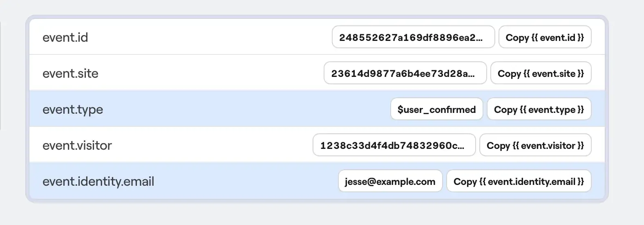Copy the event.identity.email template variable
The height and width of the screenshot is (225, 644).
click(x=519, y=182)
